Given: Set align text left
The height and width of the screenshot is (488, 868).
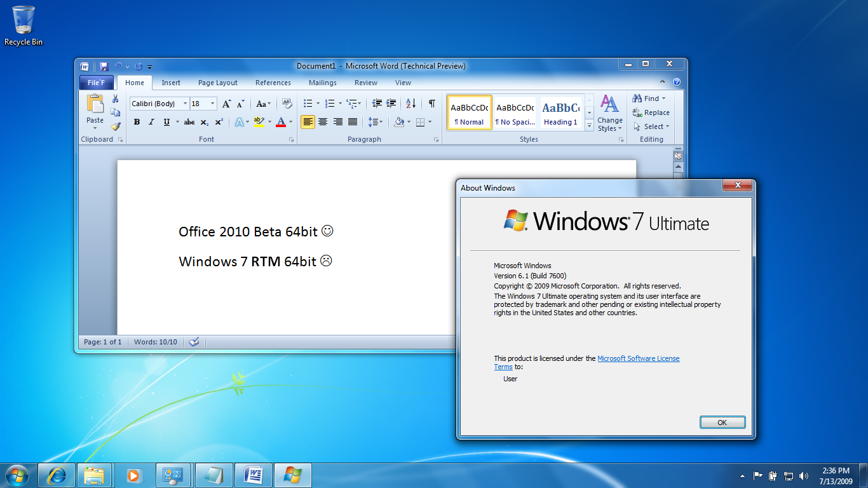Looking at the screenshot, I should [x=308, y=122].
